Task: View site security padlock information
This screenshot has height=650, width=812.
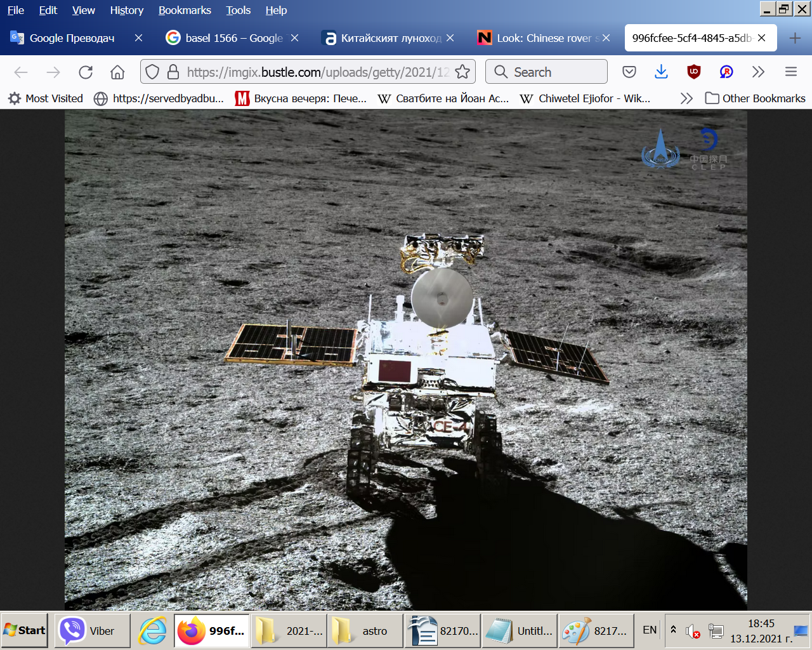Action: [173, 72]
